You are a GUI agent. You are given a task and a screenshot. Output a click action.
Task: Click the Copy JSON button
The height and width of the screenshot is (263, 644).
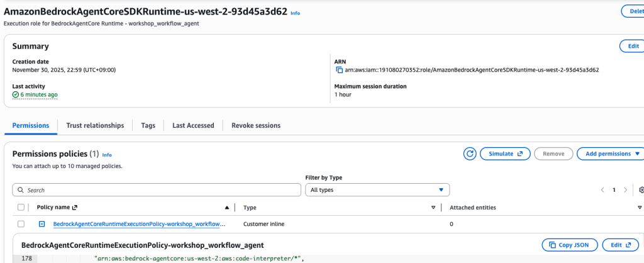click(570, 245)
